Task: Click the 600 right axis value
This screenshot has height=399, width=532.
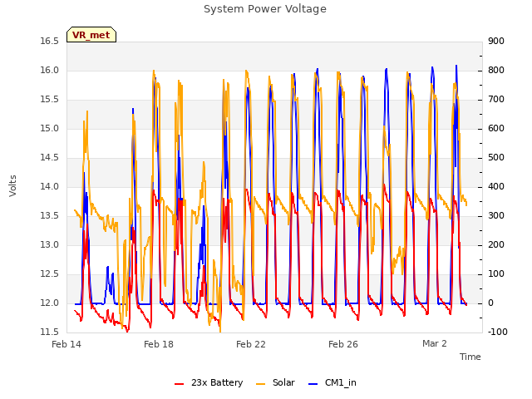Action: [496, 129]
